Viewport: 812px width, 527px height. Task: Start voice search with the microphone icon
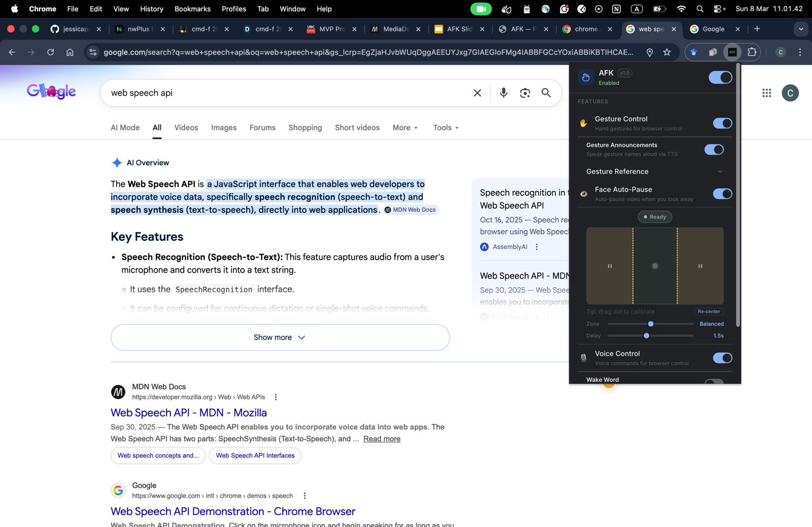click(503, 93)
